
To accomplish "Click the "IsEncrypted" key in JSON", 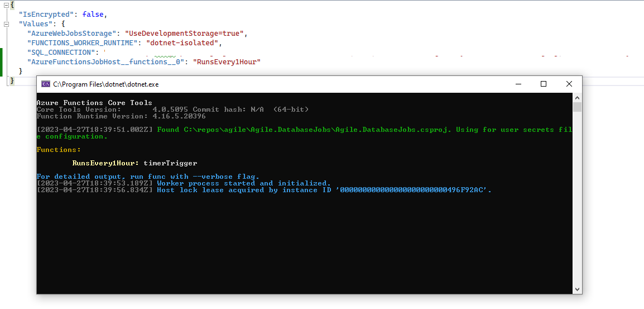I will coord(46,14).
